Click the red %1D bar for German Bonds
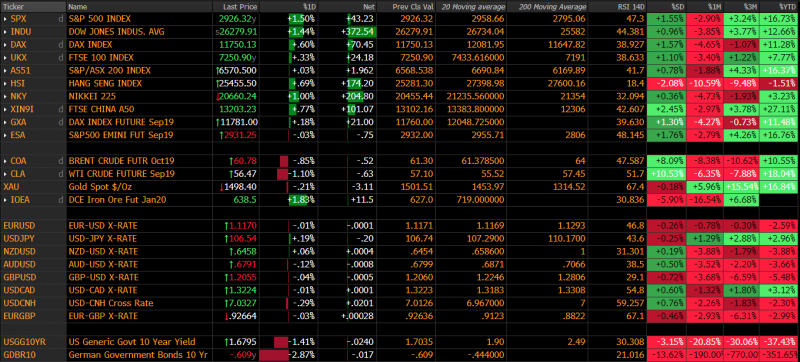Screen dimensions: 800x362 (x=274, y=355)
